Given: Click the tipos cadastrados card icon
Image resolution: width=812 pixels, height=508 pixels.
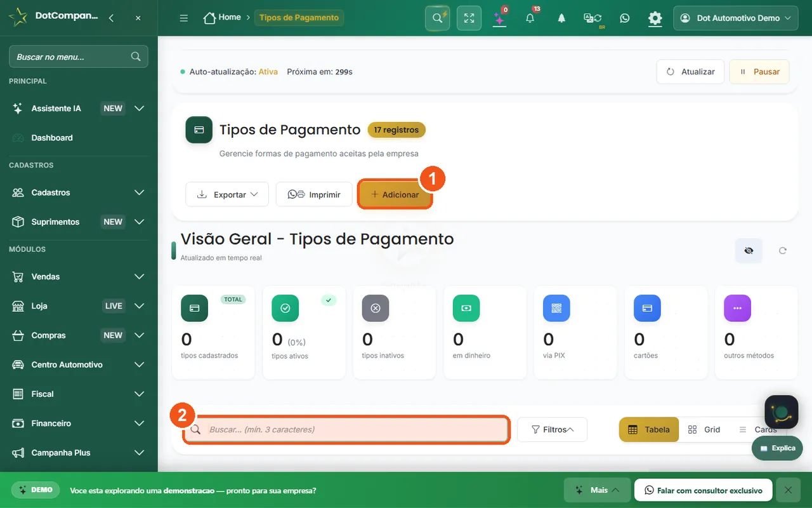Looking at the screenshot, I should 195,308.
